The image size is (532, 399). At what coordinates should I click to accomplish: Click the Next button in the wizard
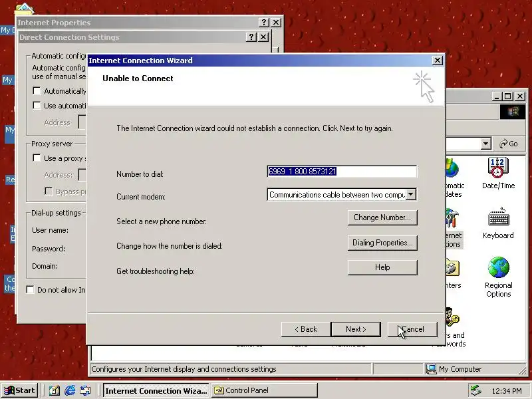click(x=356, y=329)
